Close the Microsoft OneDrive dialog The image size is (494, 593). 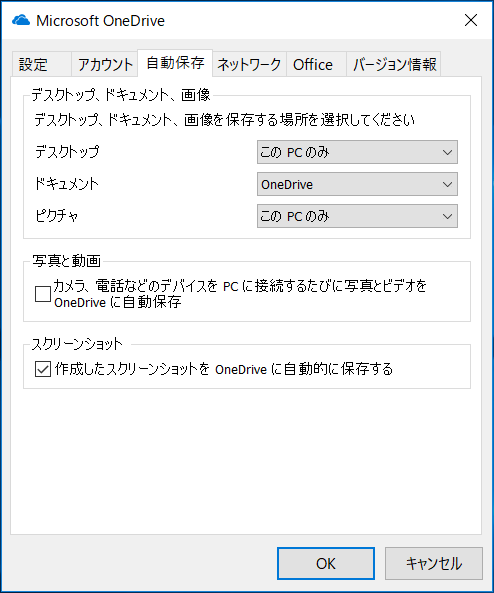[x=471, y=20]
